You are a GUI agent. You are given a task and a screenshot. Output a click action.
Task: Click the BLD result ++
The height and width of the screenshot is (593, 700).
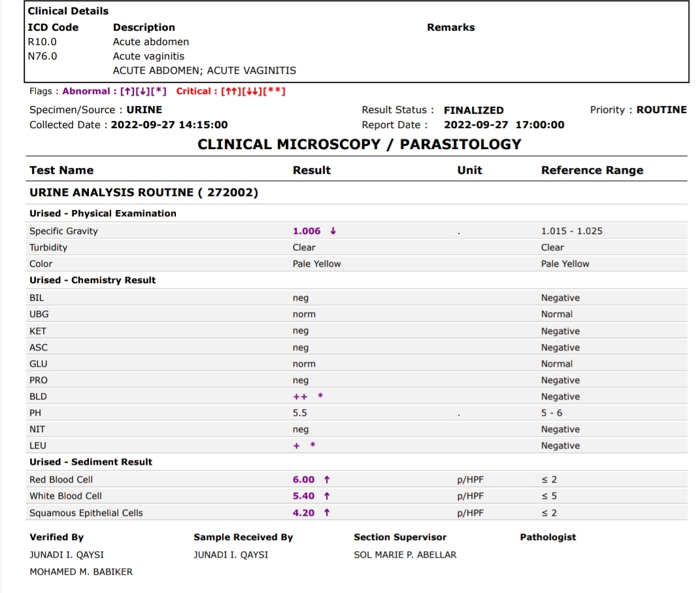tap(300, 396)
